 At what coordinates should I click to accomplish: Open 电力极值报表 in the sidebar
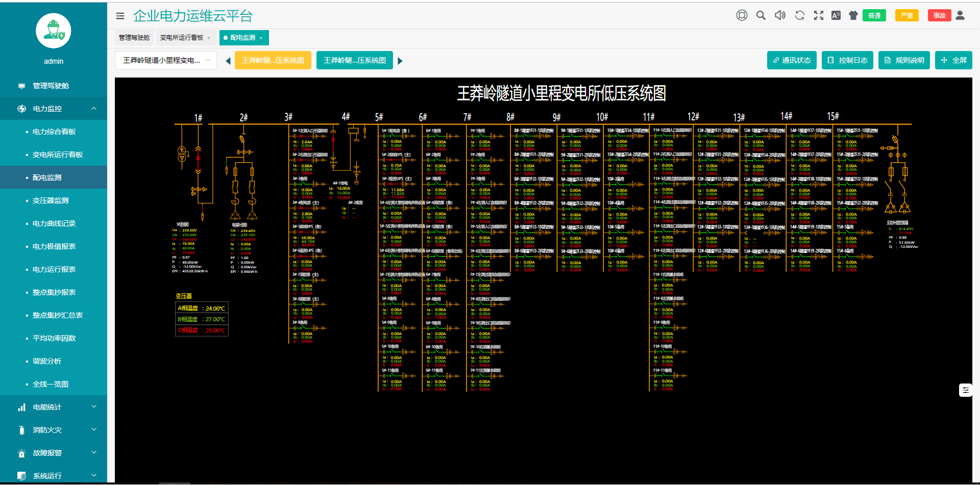[54, 246]
